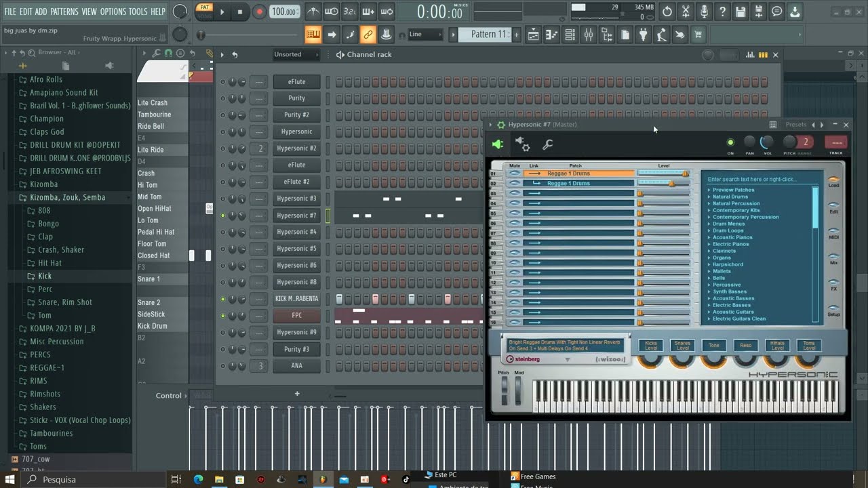
Task: Toggle first step on KICK M..RABENTA row
Action: (339, 299)
